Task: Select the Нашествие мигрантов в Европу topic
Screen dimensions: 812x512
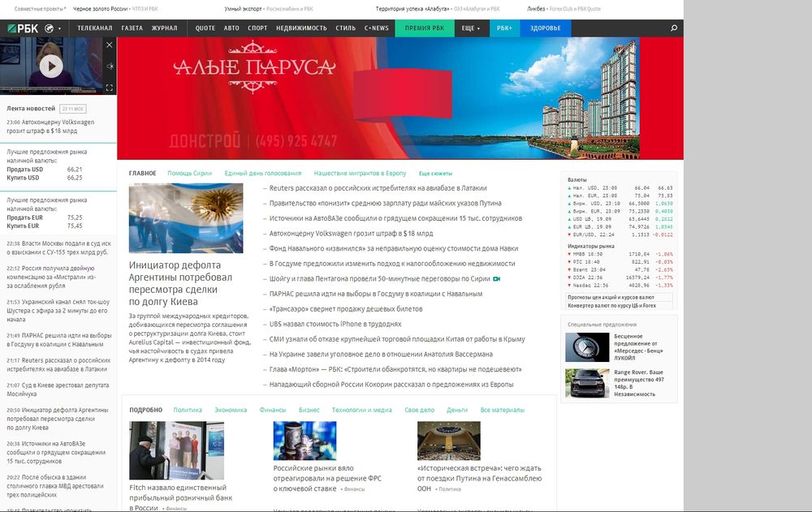Action: (x=360, y=174)
